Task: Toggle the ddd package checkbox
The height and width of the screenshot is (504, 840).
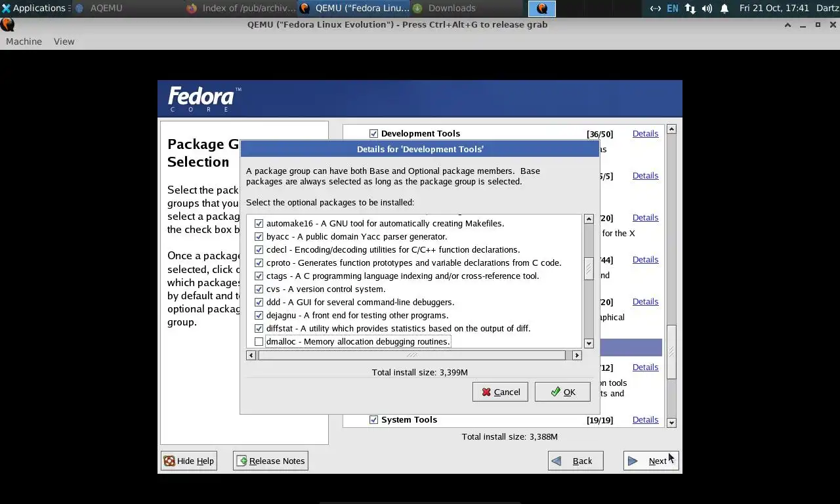Action: click(259, 302)
